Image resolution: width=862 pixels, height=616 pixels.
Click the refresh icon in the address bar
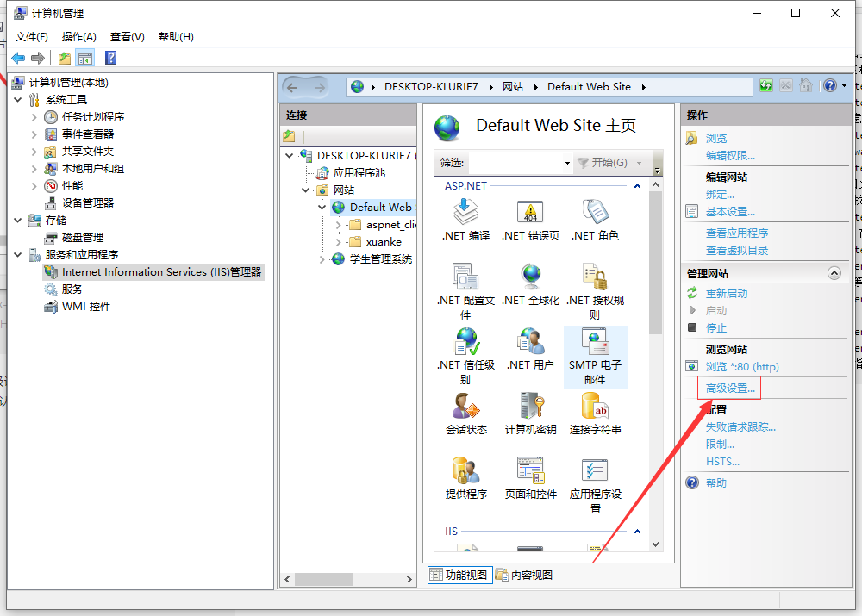click(x=765, y=86)
